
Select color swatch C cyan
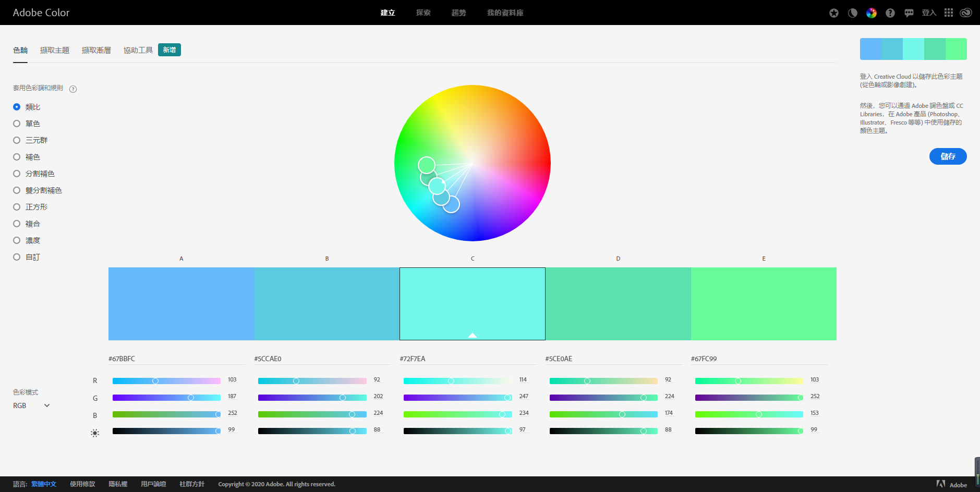(x=473, y=304)
